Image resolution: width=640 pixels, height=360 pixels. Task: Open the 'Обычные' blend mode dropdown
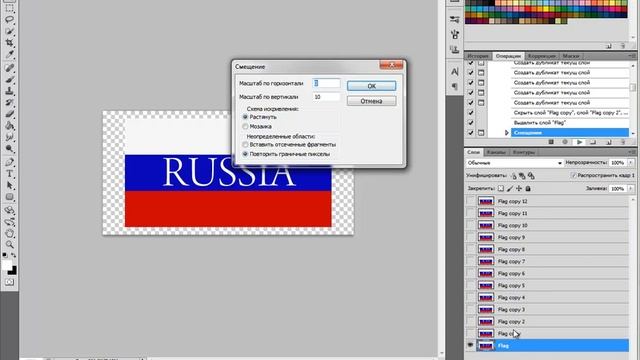[x=514, y=163]
